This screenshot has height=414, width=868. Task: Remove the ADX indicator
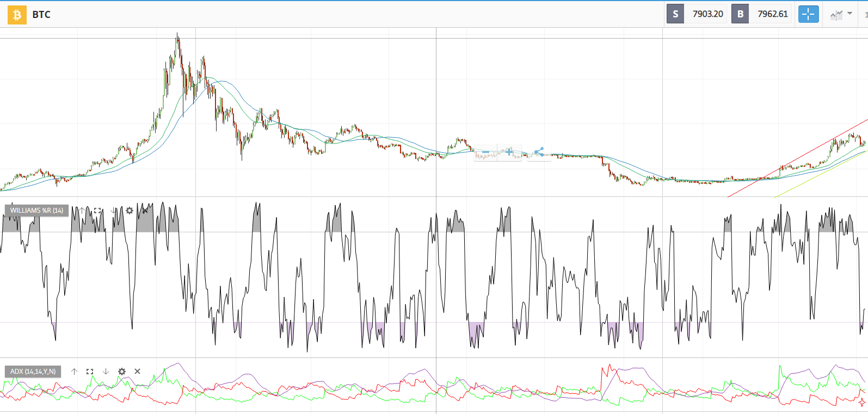(138, 372)
